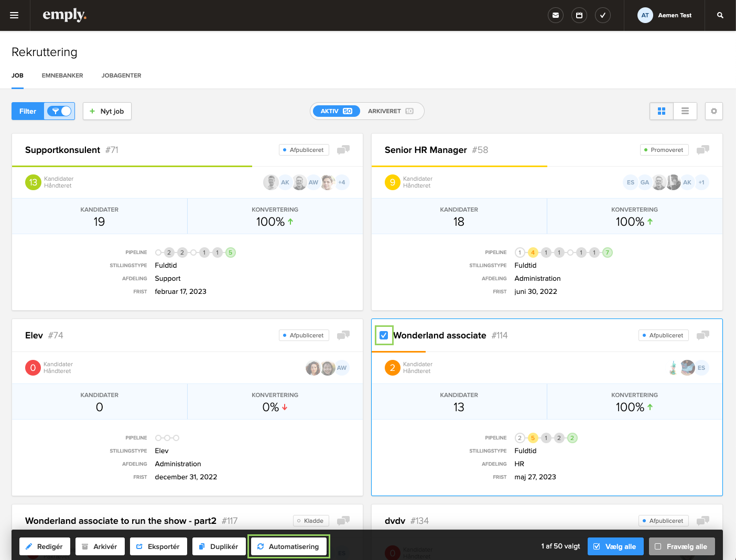Toggle the Filter switch
This screenshot has width=736, height=560.
[59, 111]
